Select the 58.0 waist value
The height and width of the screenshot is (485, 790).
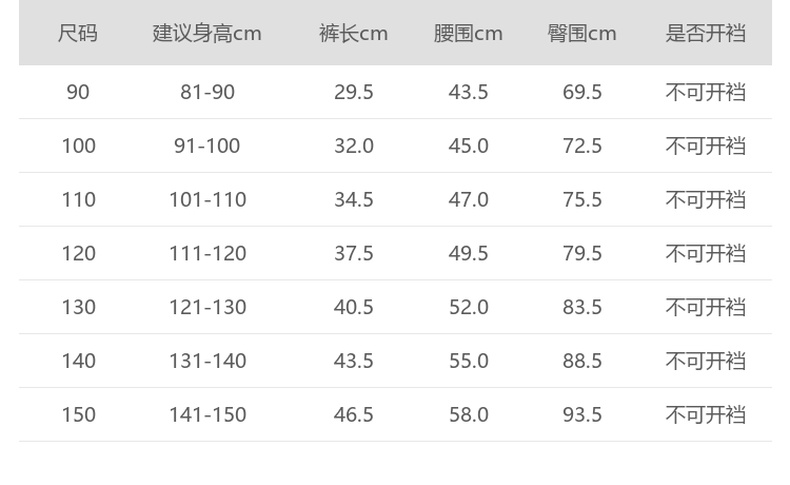click(x=468, y=414)
